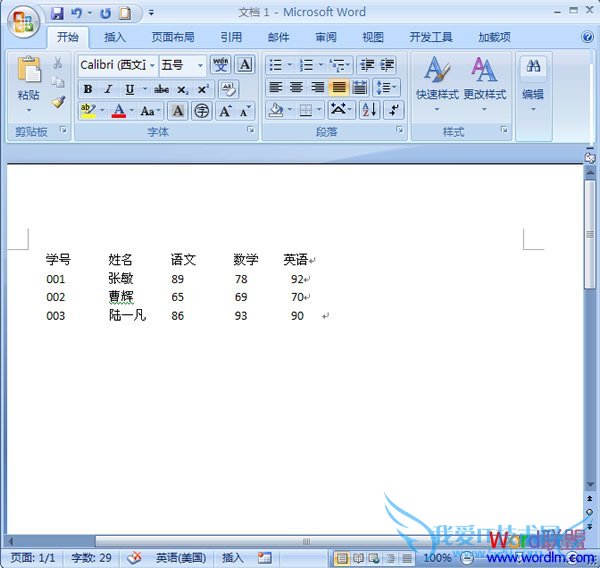Screen dimensions: 600x568
Task: Expand Customize Quick Access Toolbar arrow
Action: click(152, 13)
